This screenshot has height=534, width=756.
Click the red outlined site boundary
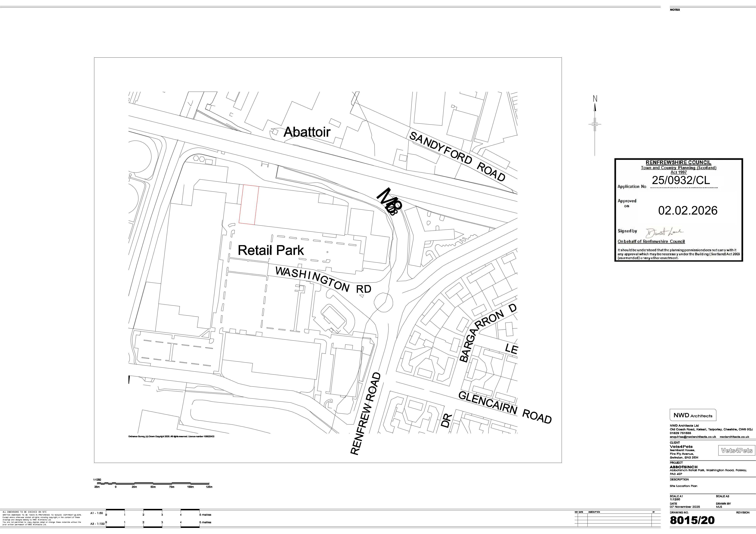click(x=249, y=205)
